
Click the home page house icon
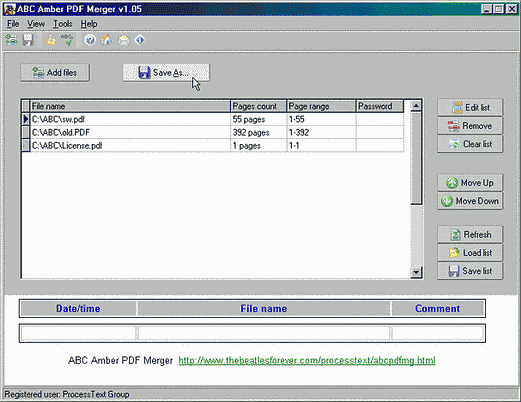point(107,40)
